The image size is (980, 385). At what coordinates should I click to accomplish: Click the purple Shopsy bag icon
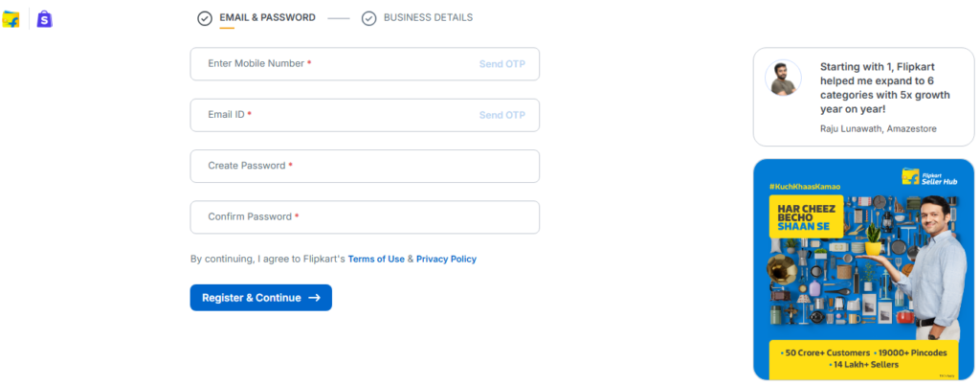click(44, 18)
